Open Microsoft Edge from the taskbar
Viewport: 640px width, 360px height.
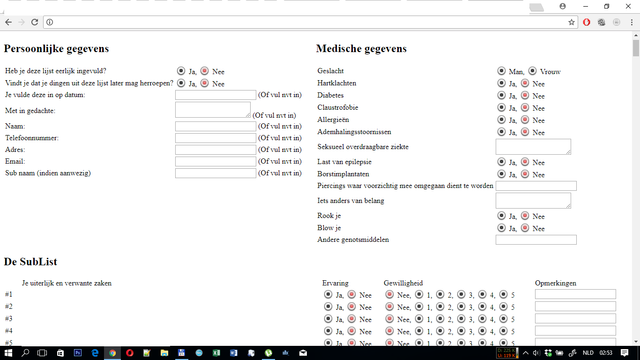95,353
